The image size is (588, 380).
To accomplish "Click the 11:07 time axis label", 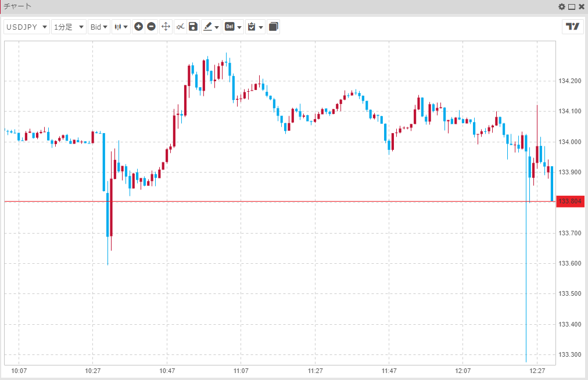I will coord(241,371).
